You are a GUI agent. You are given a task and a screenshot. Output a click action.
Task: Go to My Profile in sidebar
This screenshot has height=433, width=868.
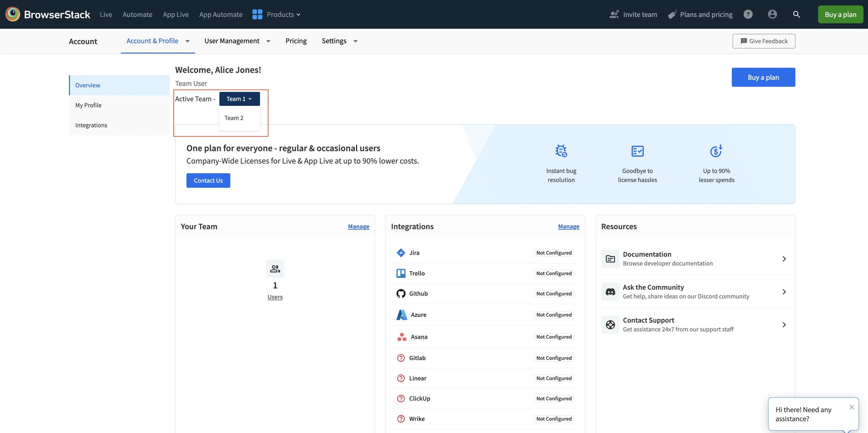coord(88,105)
